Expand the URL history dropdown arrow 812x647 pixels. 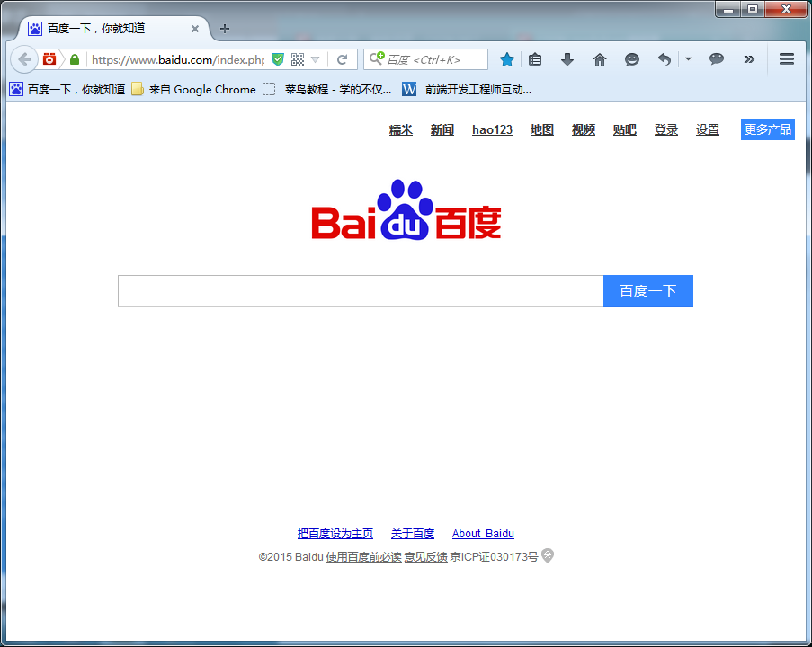[315, 59]
